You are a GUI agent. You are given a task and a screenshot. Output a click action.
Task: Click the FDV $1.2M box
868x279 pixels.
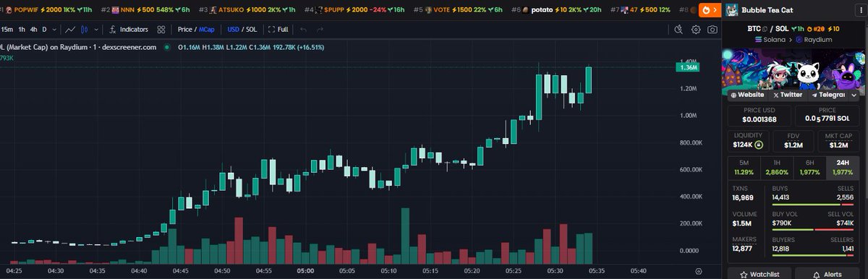coord(793,140)
